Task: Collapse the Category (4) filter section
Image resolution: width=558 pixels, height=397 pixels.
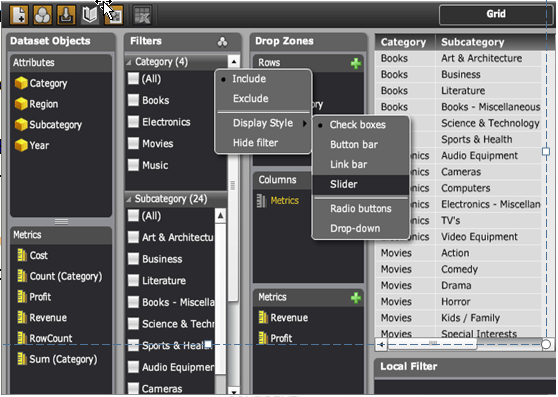Action: point(128,62)
